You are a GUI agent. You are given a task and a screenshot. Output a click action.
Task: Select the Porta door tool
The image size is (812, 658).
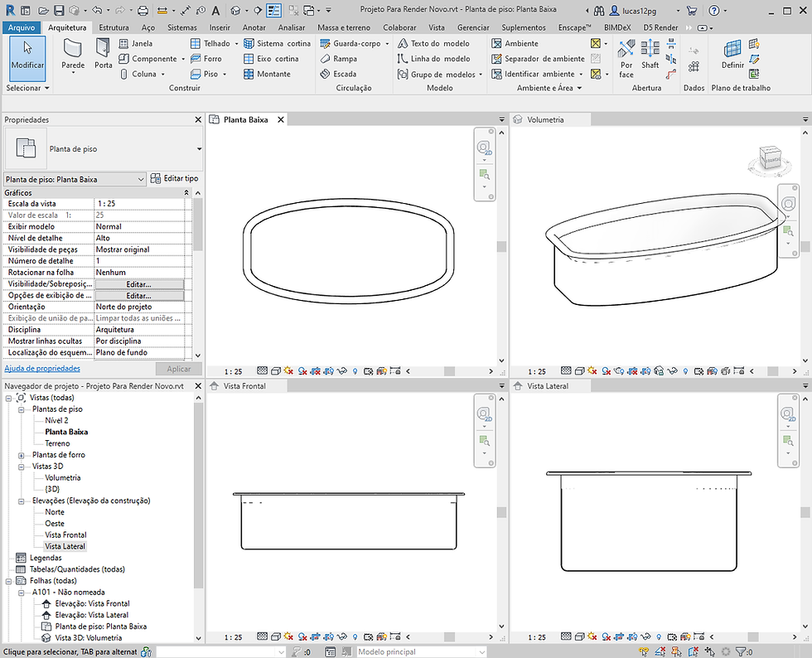point(103,54)
